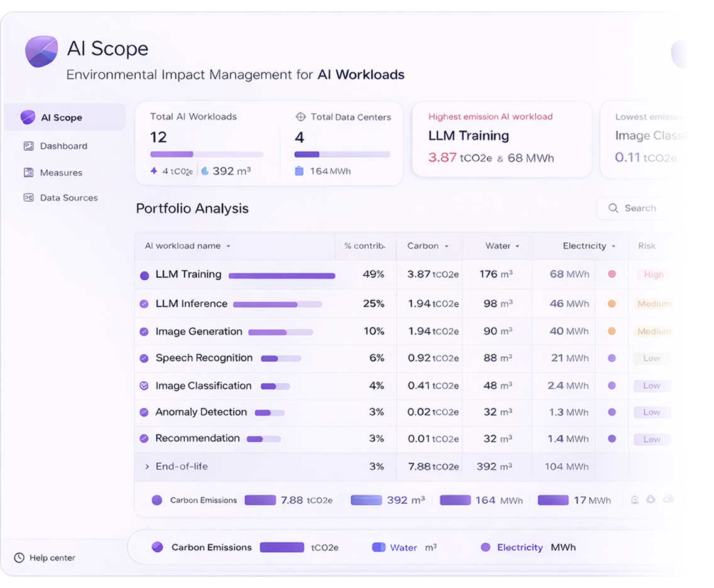Image resolution: width=714 pixels, height=588 pixels.
Task: Click the Help center link
Action: (52, 558)
